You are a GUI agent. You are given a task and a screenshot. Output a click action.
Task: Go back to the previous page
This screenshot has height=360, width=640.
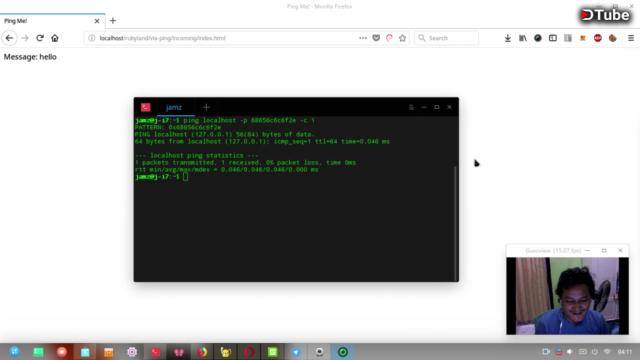pos(9,38)
